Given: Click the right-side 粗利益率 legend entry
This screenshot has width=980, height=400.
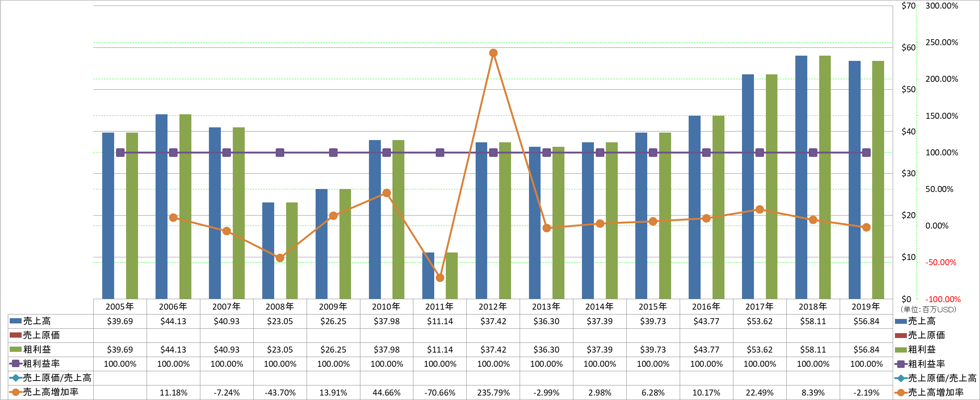Looking at the screenshot, I should (x=920, y=364).
